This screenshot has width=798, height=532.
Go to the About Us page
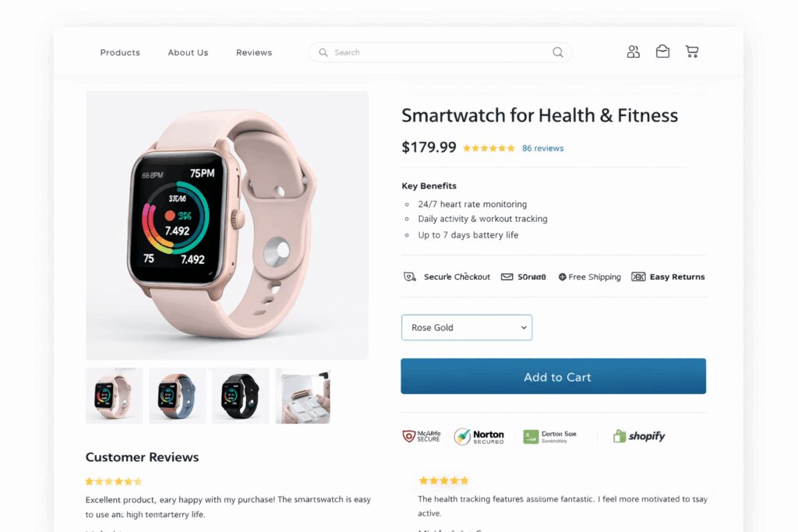click(x=189, y=52)
